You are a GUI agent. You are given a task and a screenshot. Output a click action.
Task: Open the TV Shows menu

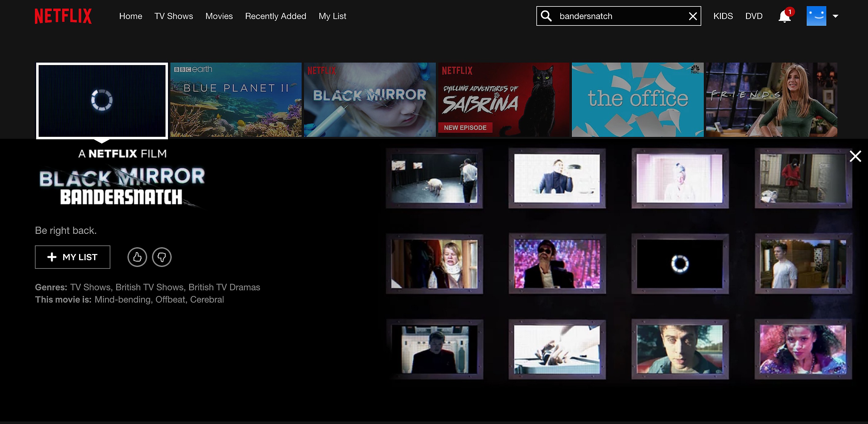173,16
